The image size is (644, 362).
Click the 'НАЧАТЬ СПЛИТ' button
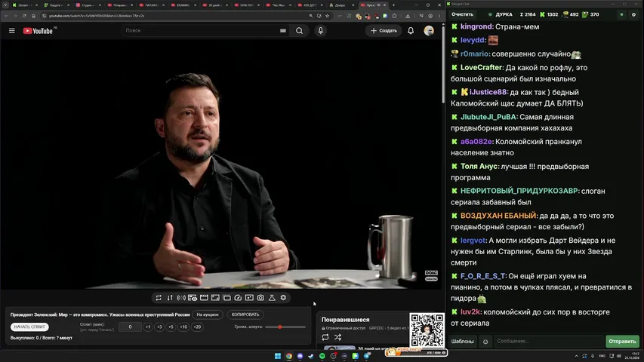tap(29, 327)
